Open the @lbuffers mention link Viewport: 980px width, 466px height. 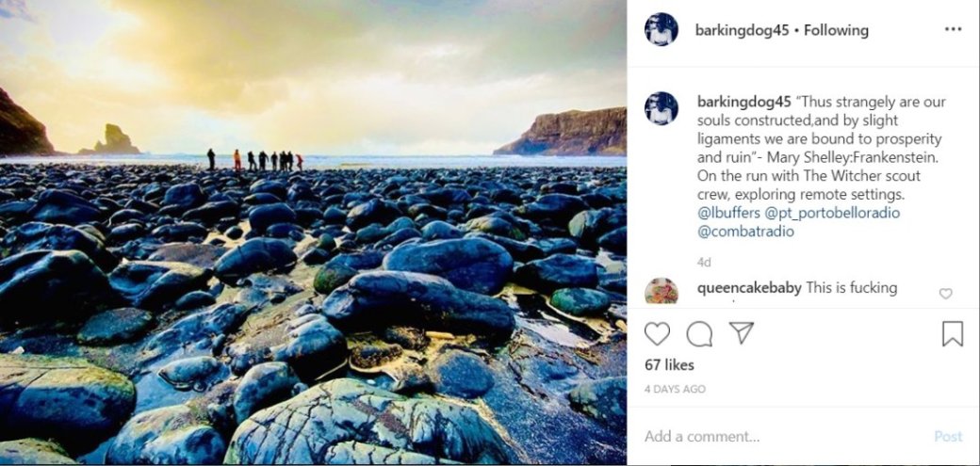728,213
